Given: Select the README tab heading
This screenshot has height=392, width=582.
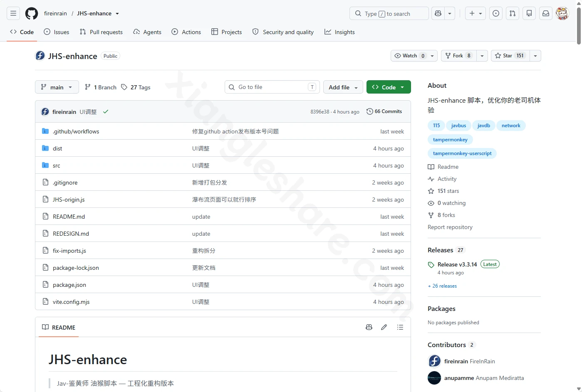Looking at the screenshot, I should [59, 327].
